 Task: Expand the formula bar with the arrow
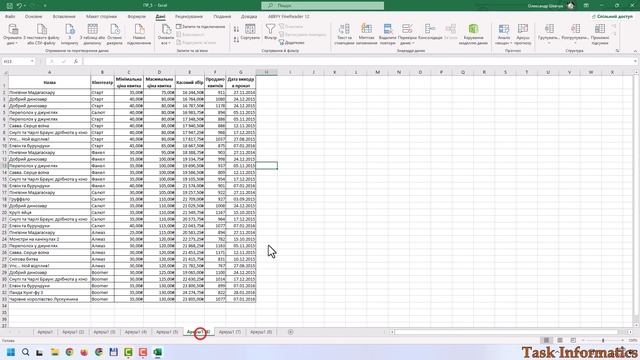point(636,61)
